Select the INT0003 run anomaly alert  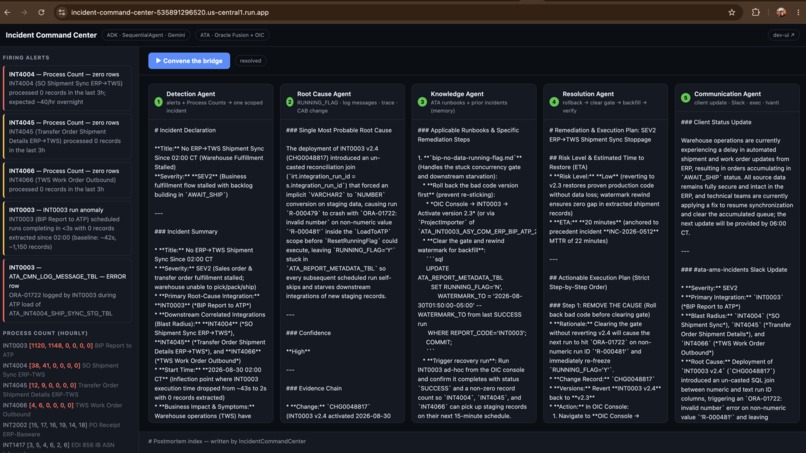pos(67,228)
